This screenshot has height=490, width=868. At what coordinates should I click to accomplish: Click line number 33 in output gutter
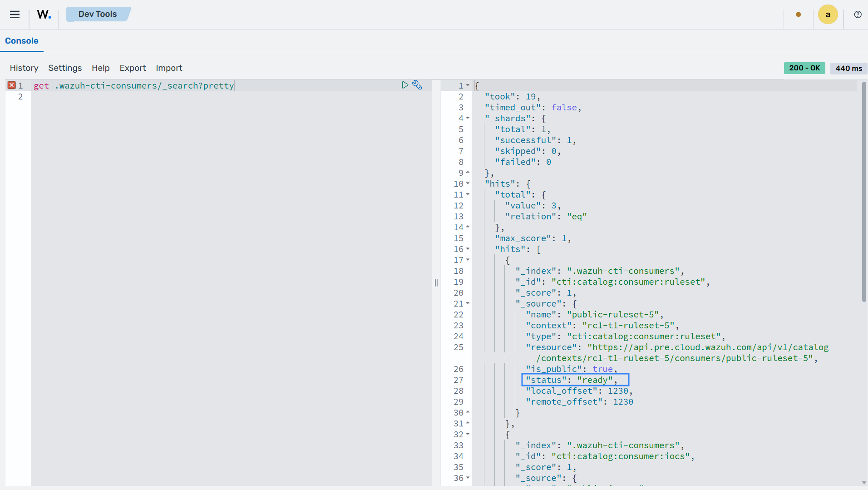[x=459, y=445]
